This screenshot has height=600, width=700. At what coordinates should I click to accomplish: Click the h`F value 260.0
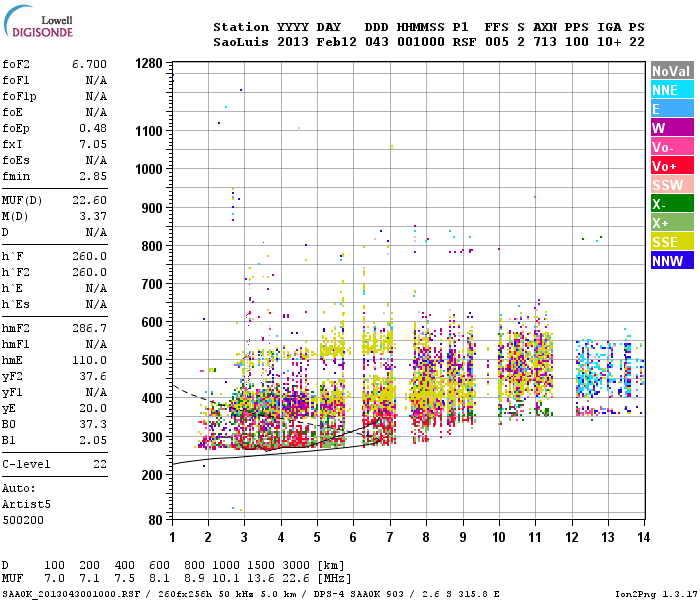[x=89, y=256]
